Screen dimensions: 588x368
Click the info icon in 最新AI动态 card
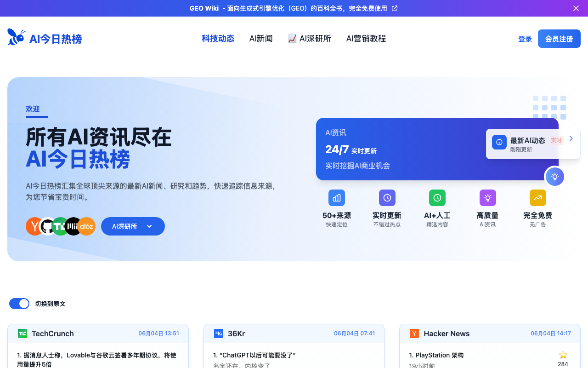[499, 142]
